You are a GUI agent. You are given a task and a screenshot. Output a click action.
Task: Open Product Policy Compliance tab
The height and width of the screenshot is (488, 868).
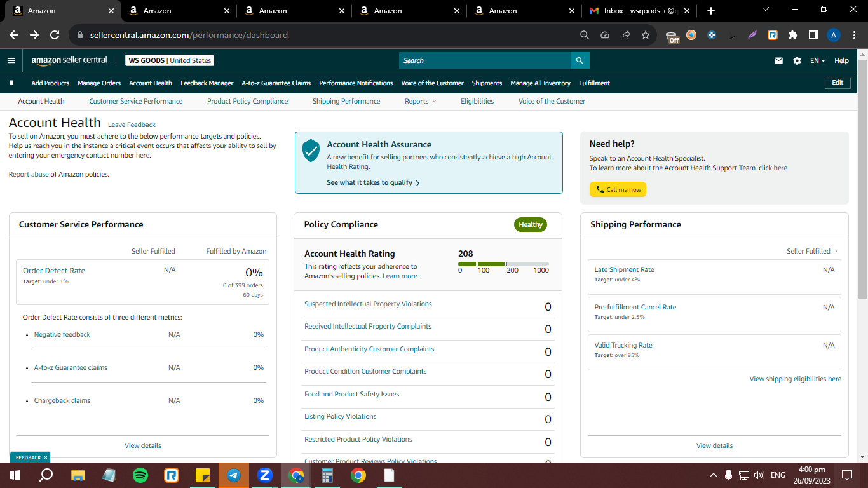247,101
